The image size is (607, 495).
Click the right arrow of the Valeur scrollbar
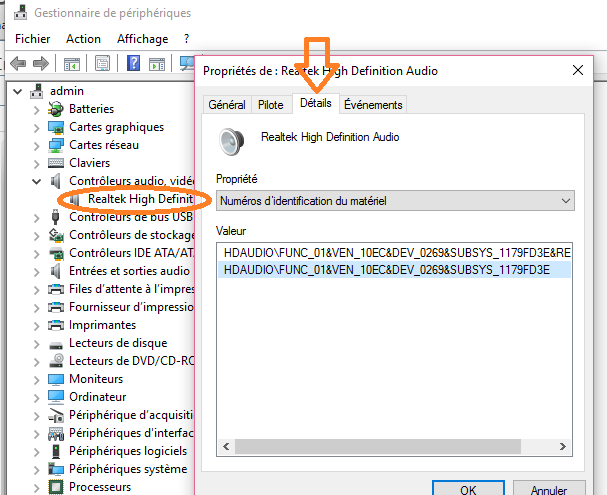pos(562,447)
